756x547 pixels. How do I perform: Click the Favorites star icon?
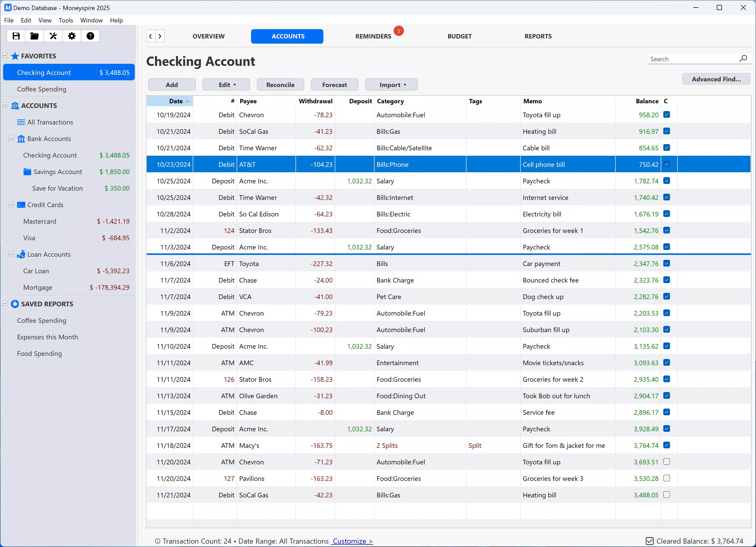15,56
